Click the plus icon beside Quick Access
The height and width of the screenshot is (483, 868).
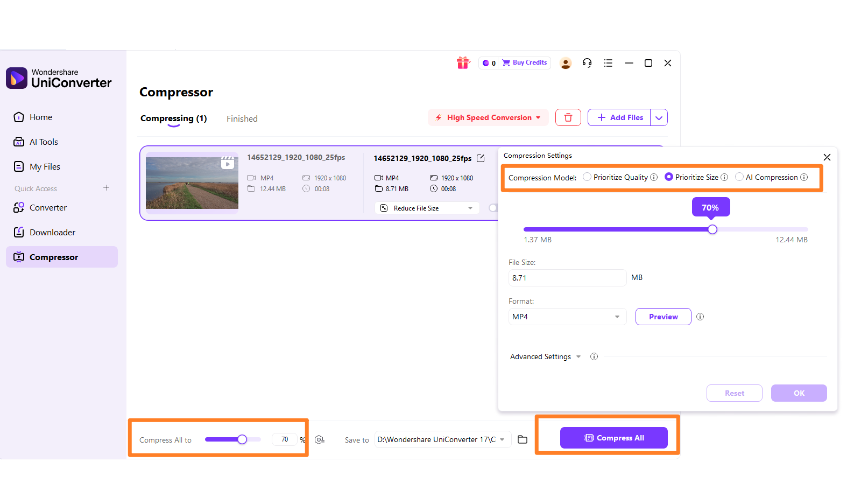click(107, 188)
